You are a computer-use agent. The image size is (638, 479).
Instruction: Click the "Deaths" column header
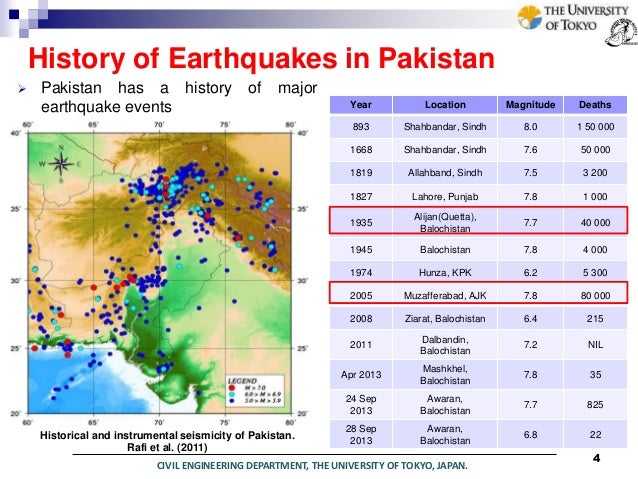pos(595,105)
